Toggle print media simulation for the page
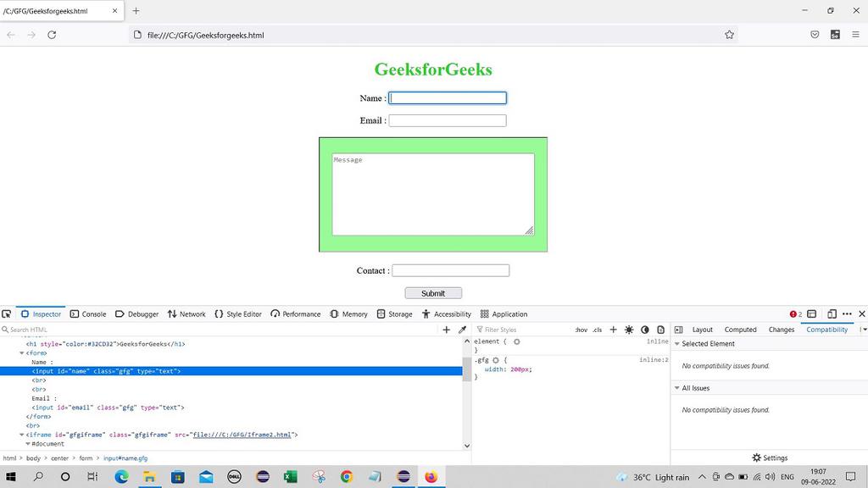 pyautogui.click(x=660, y=330)
